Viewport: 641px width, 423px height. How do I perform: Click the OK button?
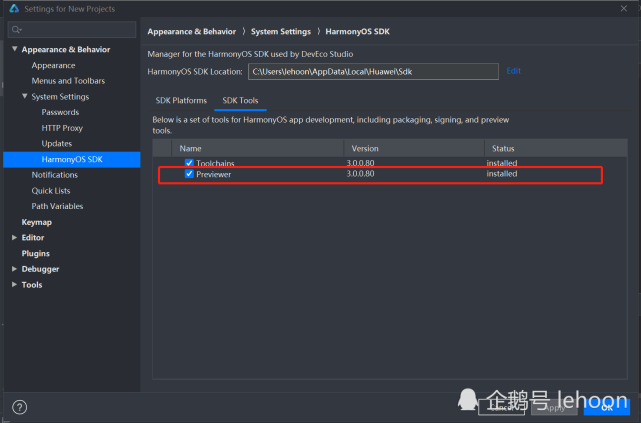coord(607,407)
